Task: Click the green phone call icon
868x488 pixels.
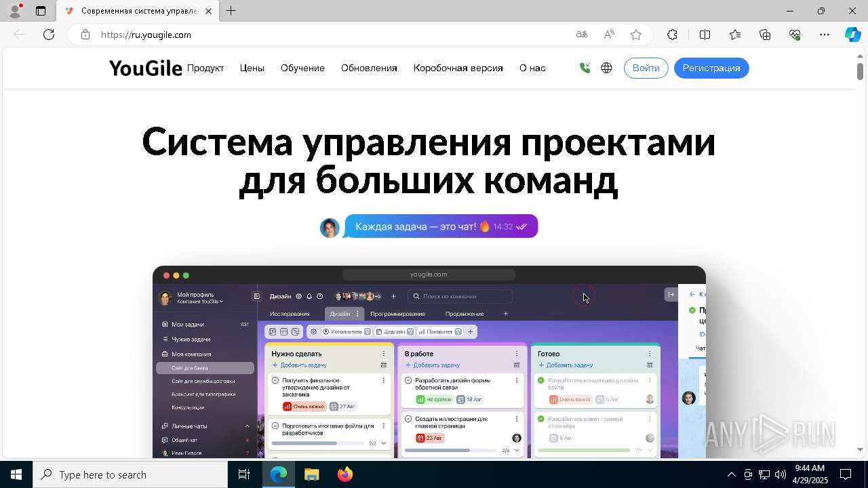Action: 585,68
